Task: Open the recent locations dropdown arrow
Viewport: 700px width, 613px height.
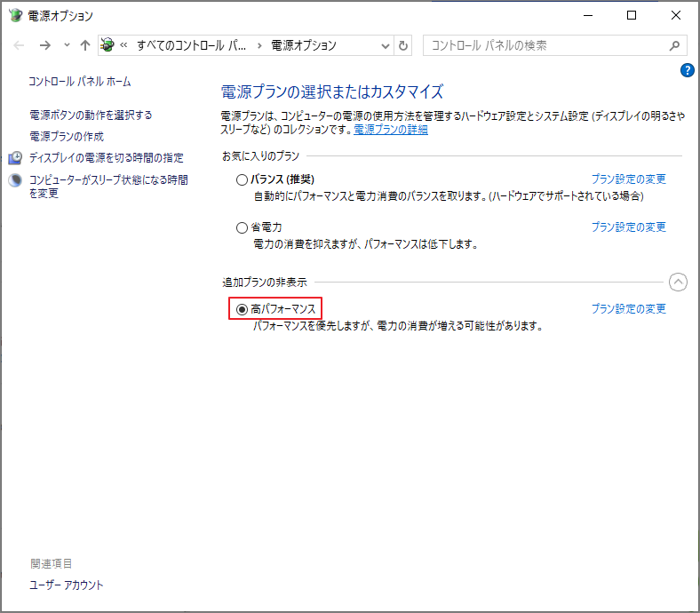Action: point(67,45)
